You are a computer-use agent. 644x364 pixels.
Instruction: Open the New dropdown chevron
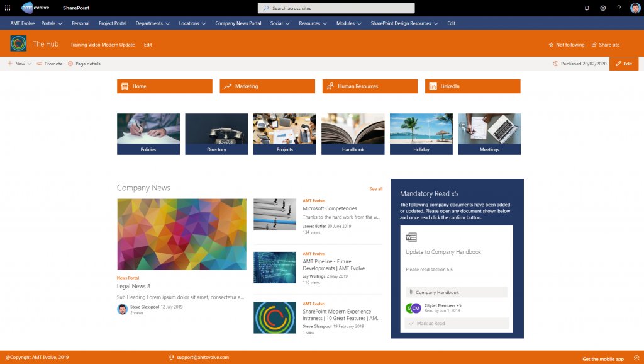30,64
